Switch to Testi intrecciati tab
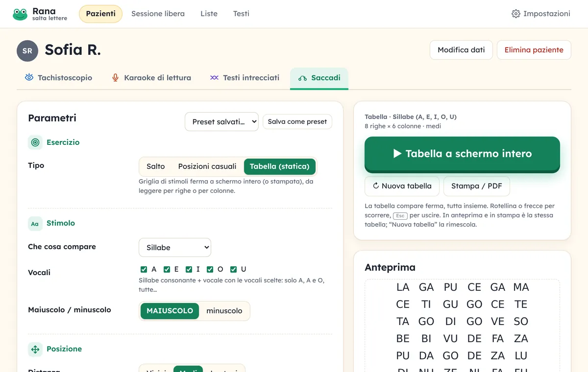Image resolution: width=588 pixels, height=372 pixels. coord(245,78)
